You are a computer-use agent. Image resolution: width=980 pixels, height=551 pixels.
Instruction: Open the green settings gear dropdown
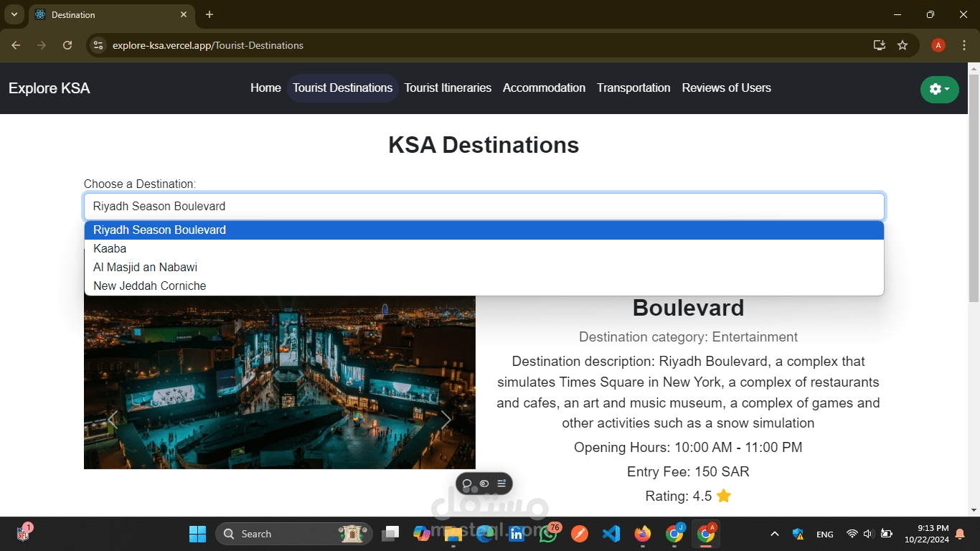(939, 89)
